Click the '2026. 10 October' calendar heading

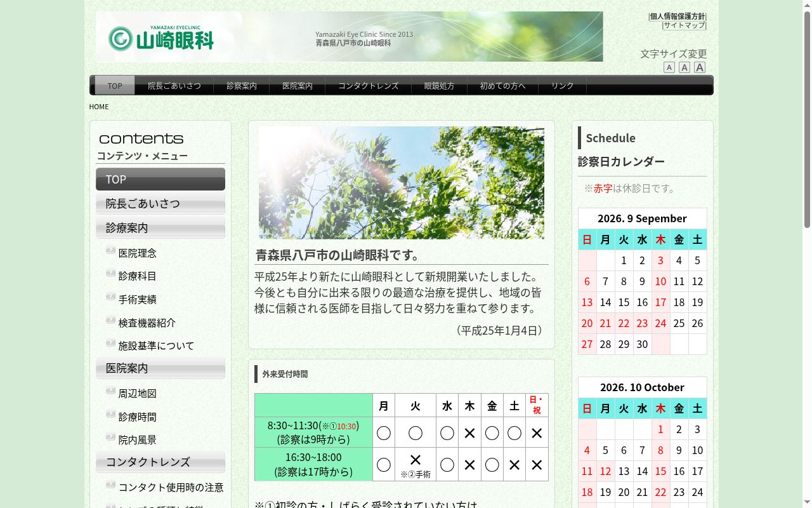642,387
